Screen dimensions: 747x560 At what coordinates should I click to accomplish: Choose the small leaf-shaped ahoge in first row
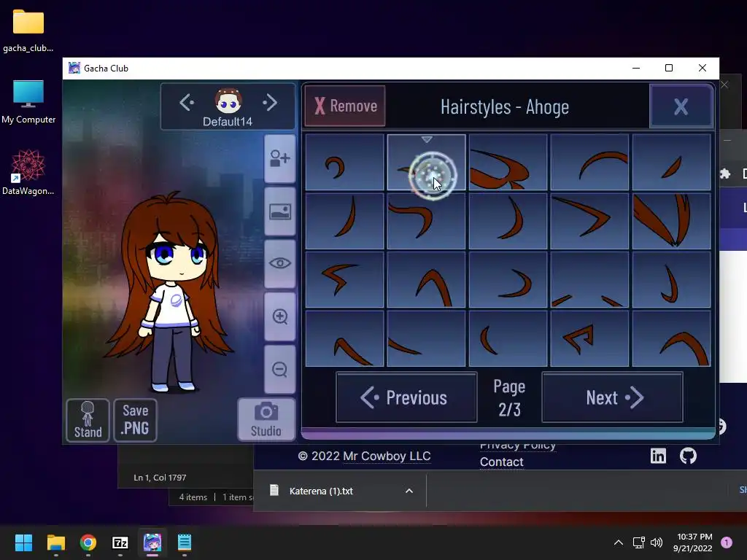click(671, 163)
